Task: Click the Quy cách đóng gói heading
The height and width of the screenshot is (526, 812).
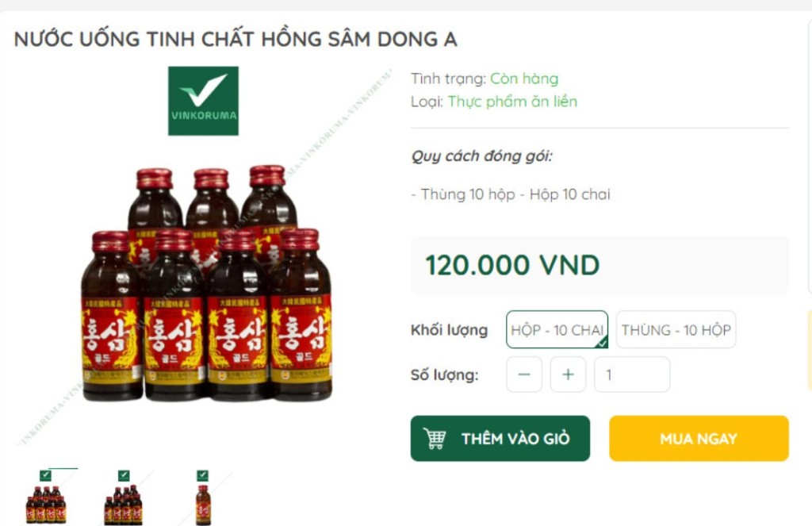Action: [x=481, y=156]
